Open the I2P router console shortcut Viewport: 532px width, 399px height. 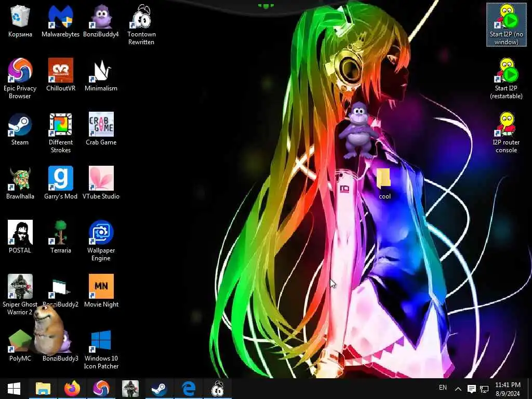[506, 132]
